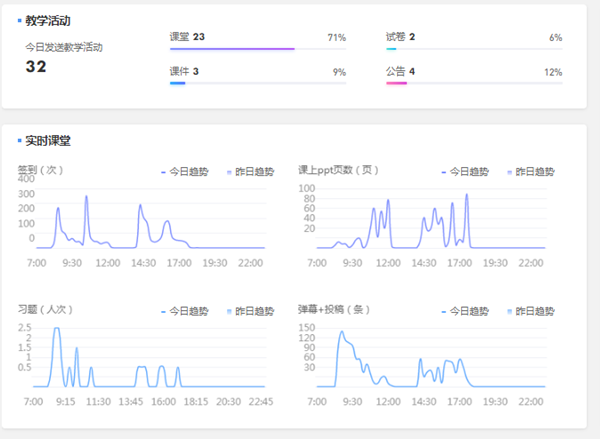The image size is (600, 439).
Task: Click the purple 课堂 progress bar
Action: pyautogui.click(x=232, y=48)
